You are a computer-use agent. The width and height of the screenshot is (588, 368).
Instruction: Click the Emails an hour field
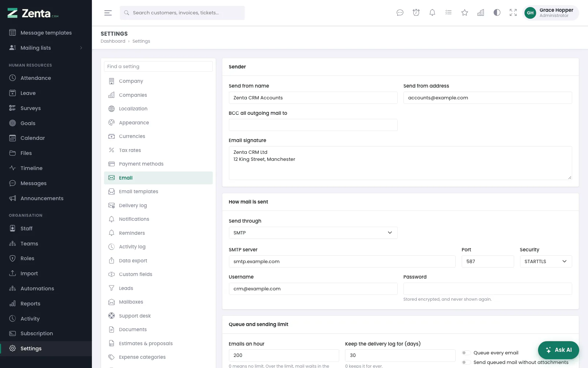click(x=284, y=355)
